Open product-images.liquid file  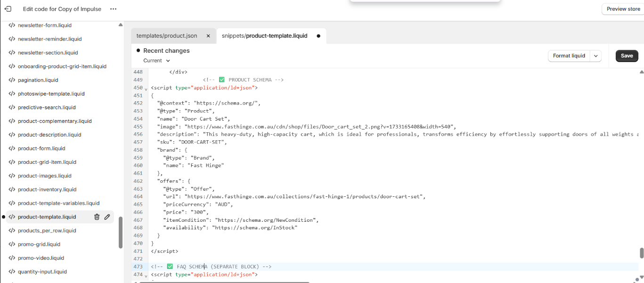tap(45, 176)
